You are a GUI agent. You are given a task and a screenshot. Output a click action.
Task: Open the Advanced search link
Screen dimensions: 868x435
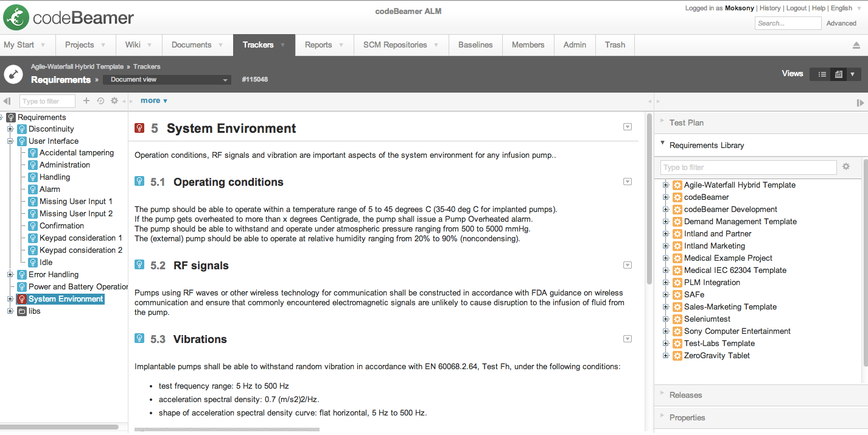pos(841,23)
